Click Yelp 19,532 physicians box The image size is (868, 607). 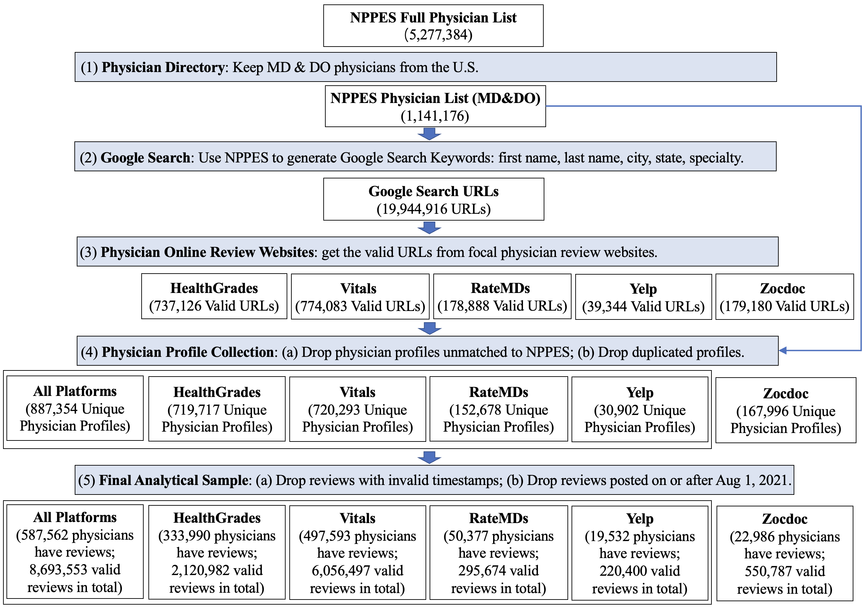coord(640,553)
